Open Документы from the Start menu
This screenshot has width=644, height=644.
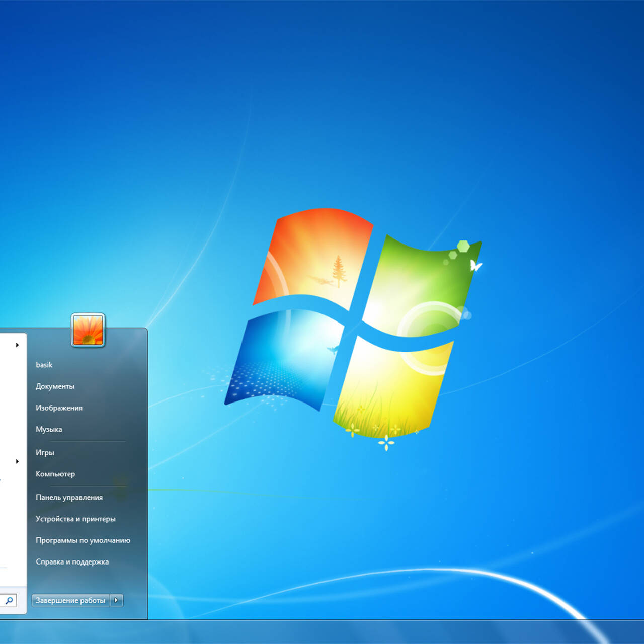55,386
